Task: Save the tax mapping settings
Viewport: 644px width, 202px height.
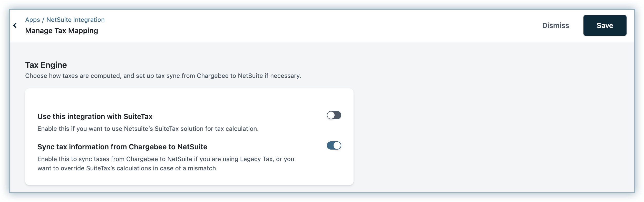Action: [x=605, y=25]
